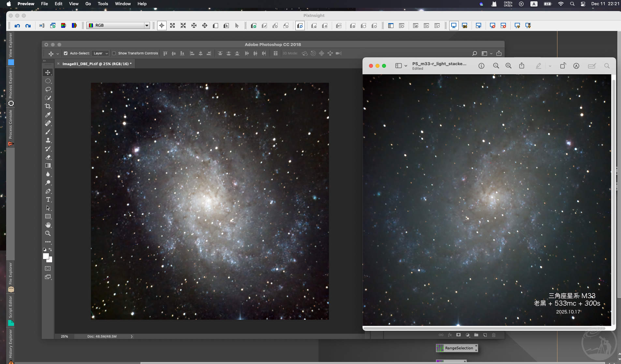This screenshot has height=364, width=621.
Task: Expand the Preview sidebar view chevron
Action: [406, 66]
